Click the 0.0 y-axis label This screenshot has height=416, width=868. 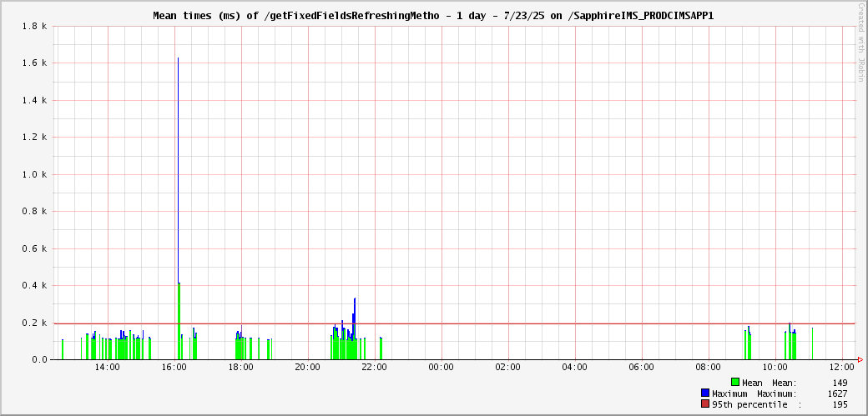click(40, 359)
